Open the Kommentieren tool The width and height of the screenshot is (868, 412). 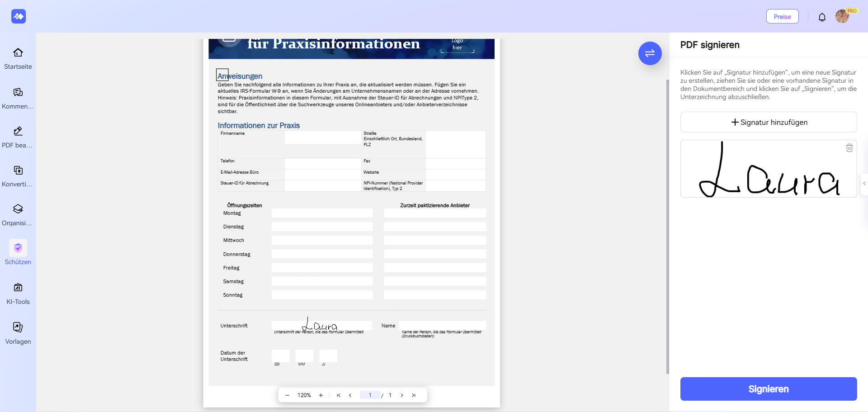click(18, 99)
